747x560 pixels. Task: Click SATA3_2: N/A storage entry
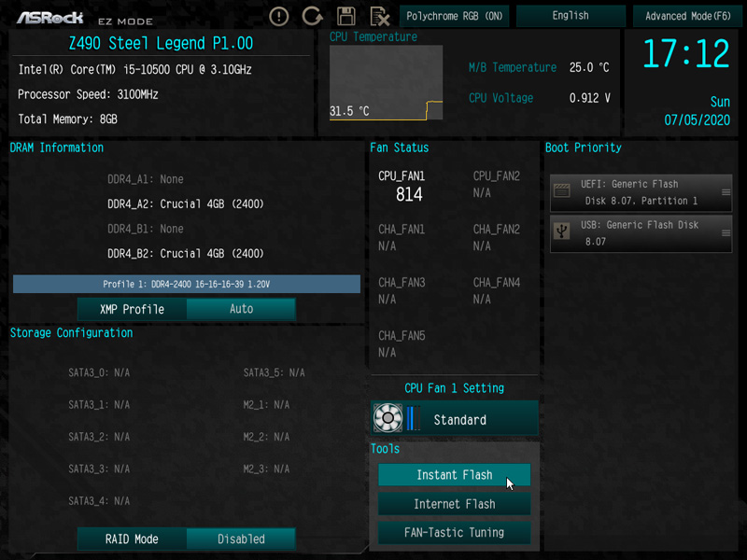(99, 437)
